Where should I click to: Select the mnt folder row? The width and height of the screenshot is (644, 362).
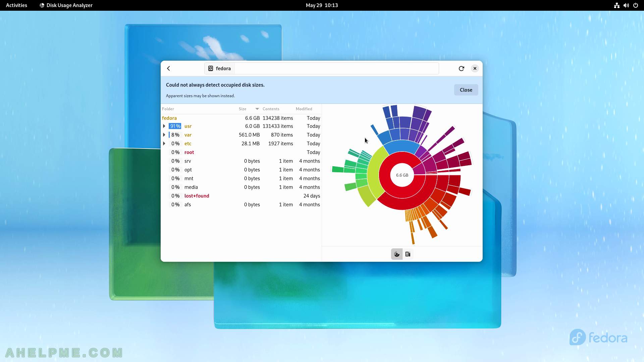tap(241, 178)
